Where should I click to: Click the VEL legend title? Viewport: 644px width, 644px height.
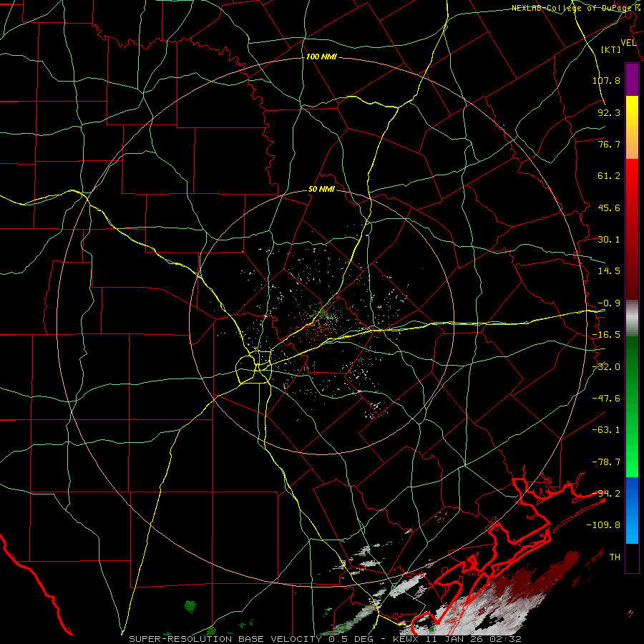coord(628,43)
